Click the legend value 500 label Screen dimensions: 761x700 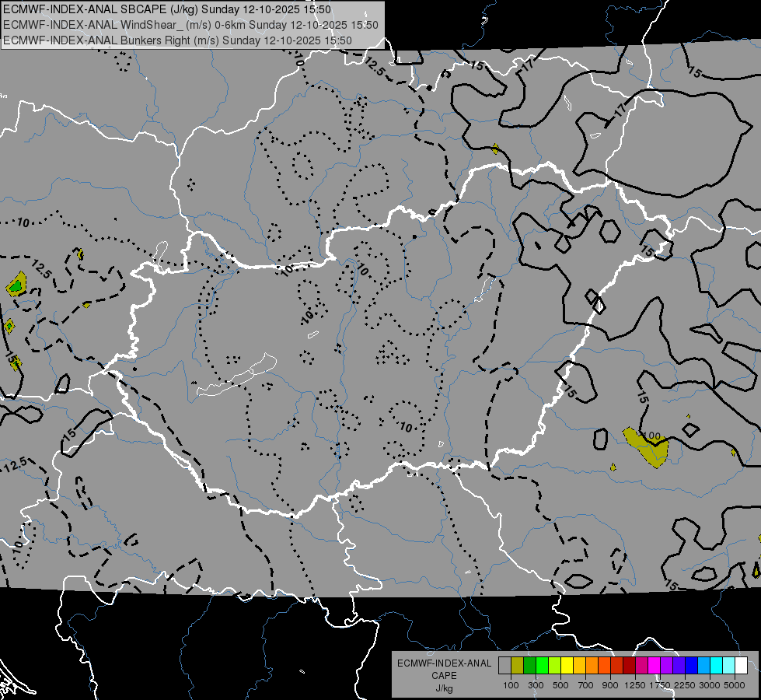[560, 685]
